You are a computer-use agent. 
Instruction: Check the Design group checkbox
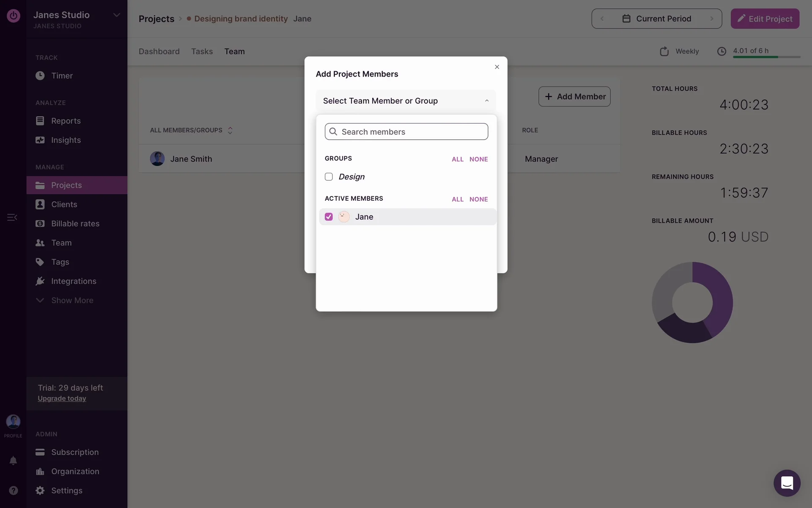click(x=329, y=177)
